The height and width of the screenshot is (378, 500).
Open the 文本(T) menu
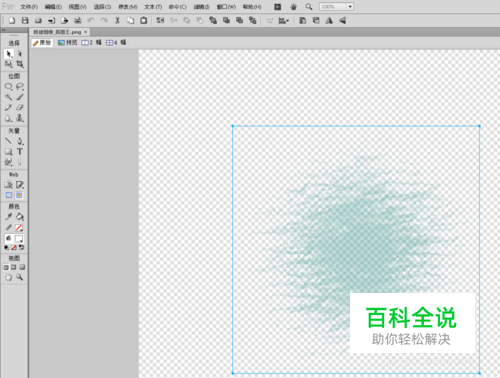pos(153,7)
